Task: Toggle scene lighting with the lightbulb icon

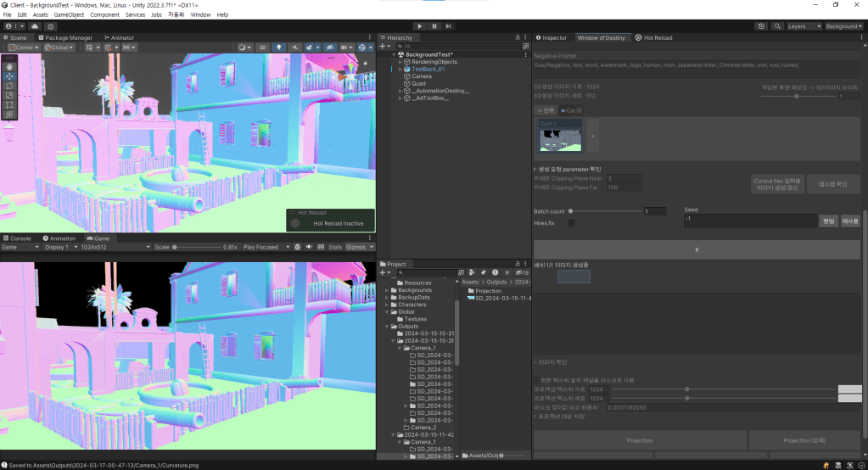Action: [277, 48]
